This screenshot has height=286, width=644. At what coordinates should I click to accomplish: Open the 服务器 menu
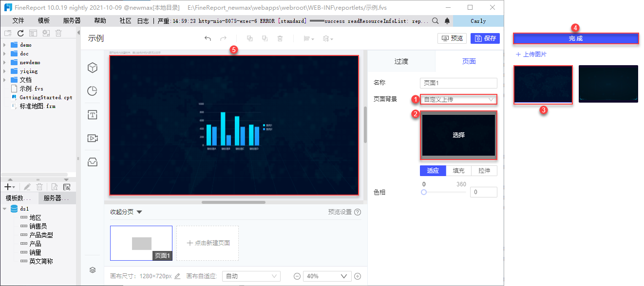72,21
